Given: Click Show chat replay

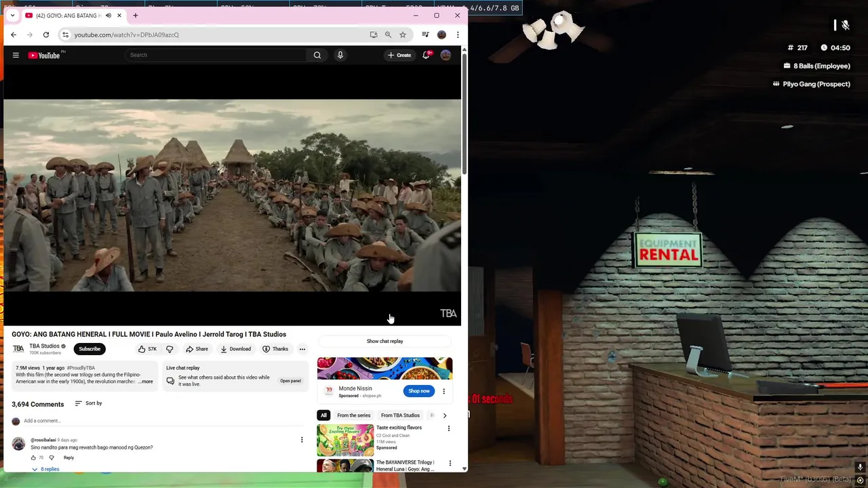Looking at the screenshot, I should coord(384,342).
